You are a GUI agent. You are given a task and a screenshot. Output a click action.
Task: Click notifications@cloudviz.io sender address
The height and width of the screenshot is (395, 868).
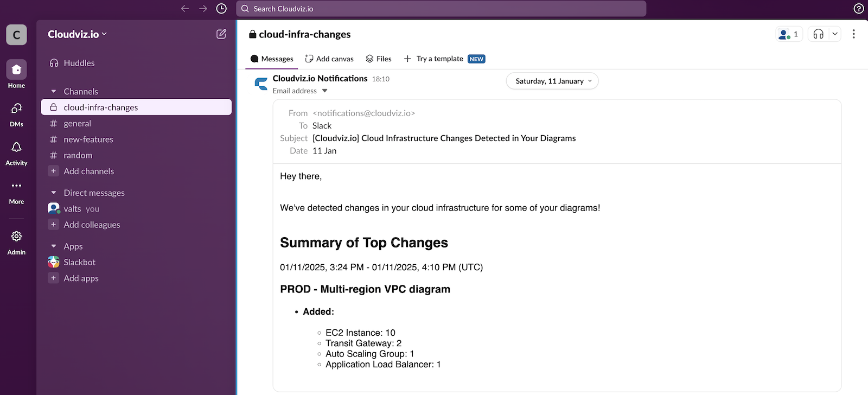(364, 113)
